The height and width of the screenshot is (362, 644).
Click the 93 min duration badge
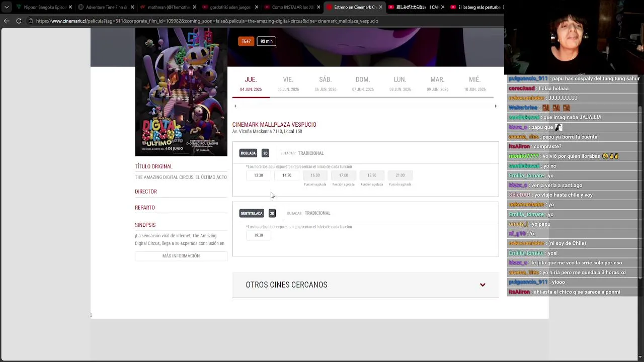click(267, 41)
